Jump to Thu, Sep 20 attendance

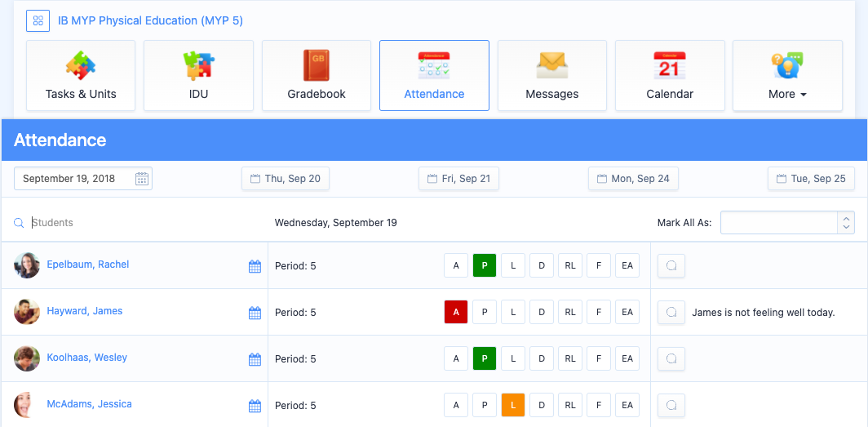click(x=285, y=179)
